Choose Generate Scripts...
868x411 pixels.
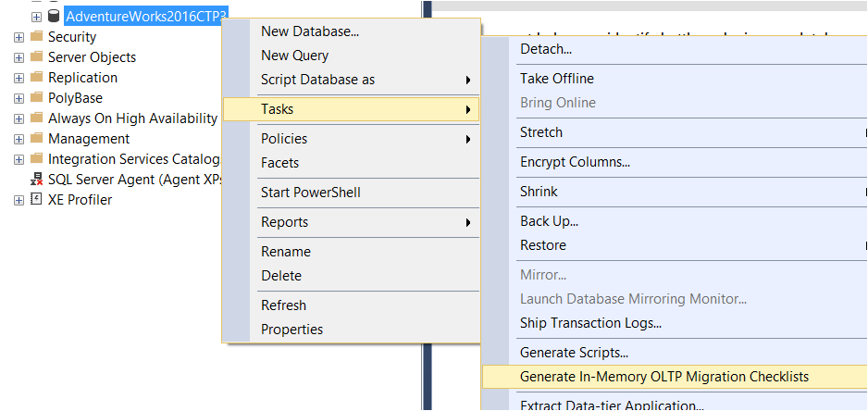click(675, 353)
